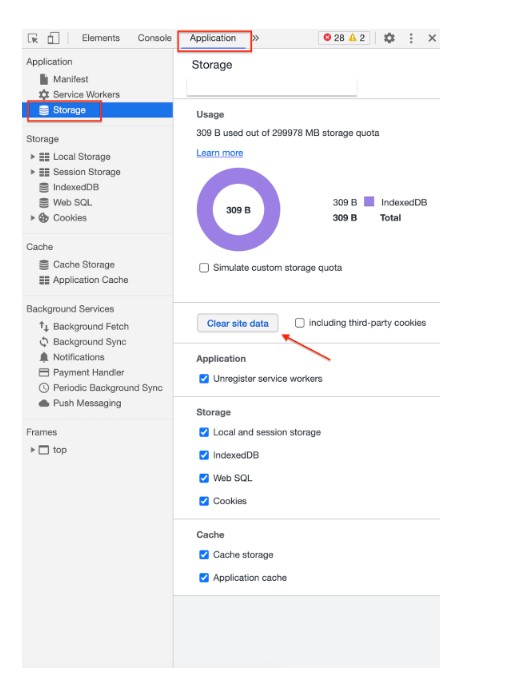The height and width of the screenshot is (682, 511).
Task: Click the Clear site data button
Action: point(237,323)
